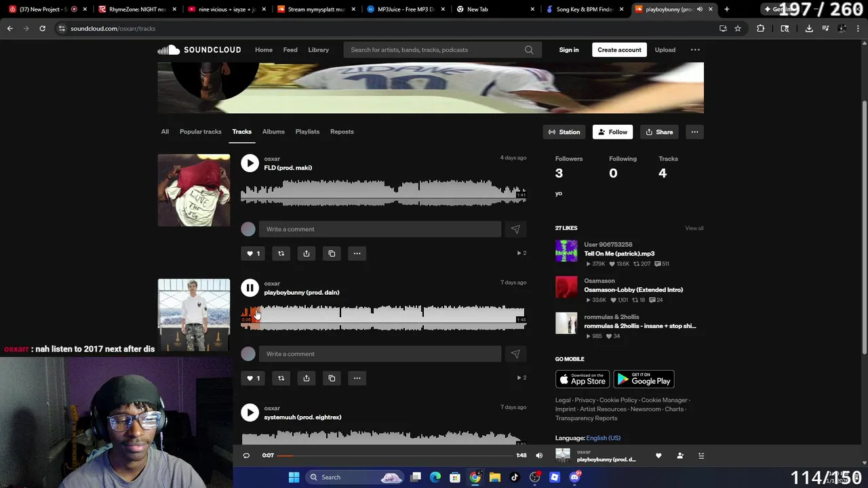Switch to the All tab

pos(165,131)
